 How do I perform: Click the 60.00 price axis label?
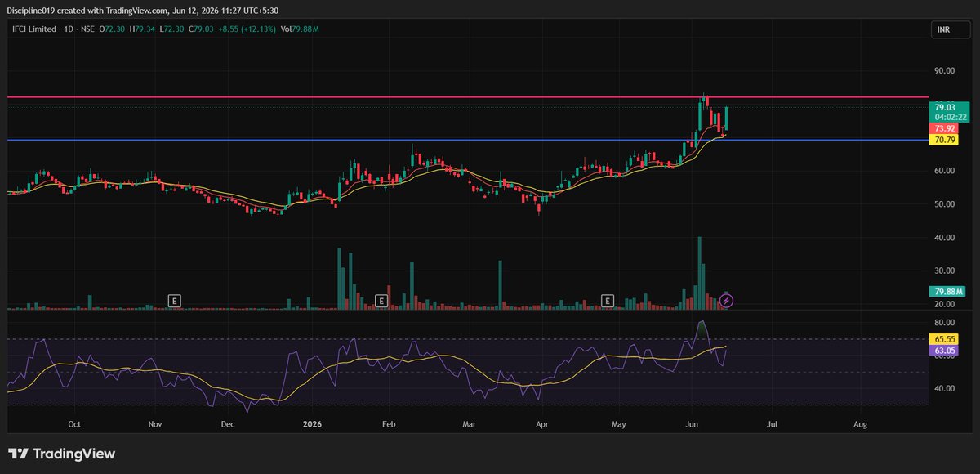point(945,171)
